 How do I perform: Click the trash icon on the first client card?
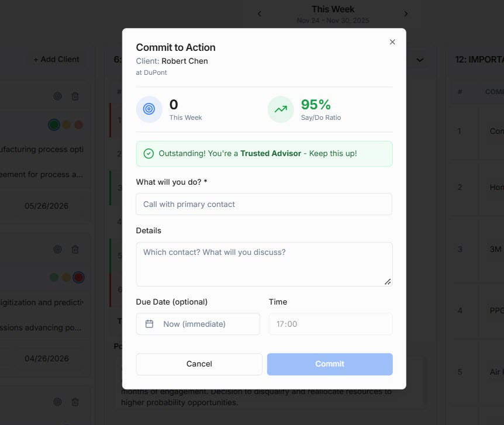coord(75,96)
